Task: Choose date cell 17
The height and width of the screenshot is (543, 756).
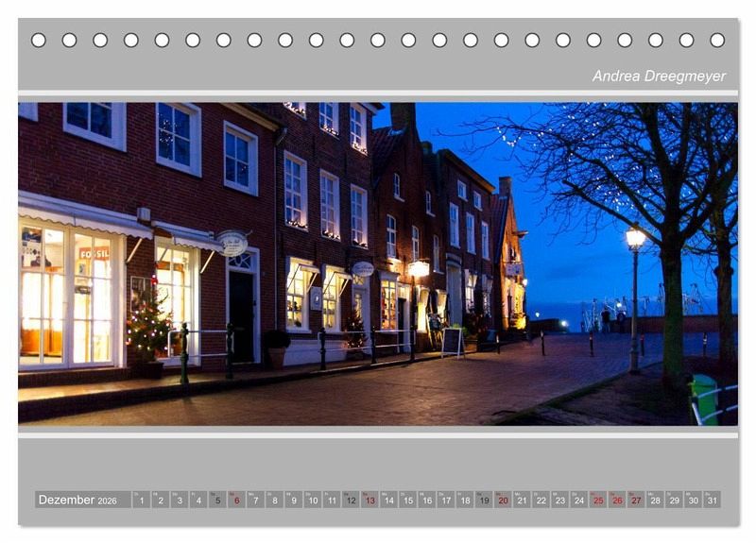Action: [446, 500]
